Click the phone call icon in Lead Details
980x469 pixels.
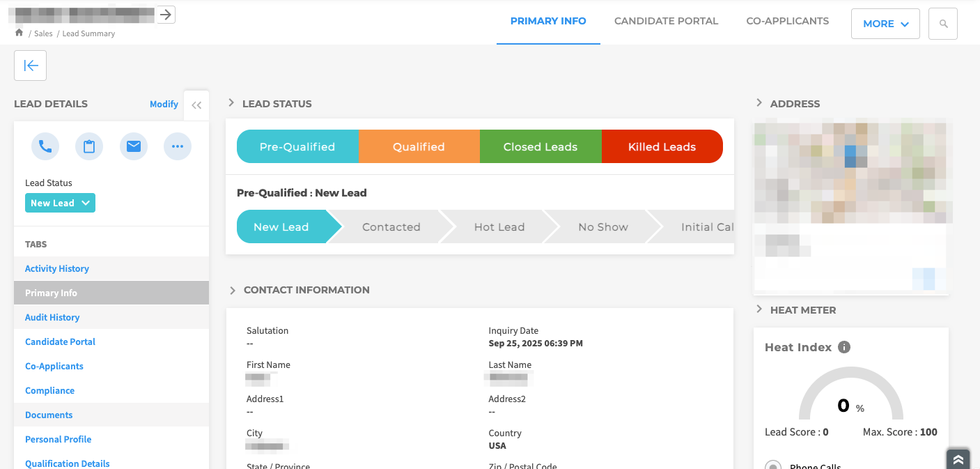click(x=45, y=146)
